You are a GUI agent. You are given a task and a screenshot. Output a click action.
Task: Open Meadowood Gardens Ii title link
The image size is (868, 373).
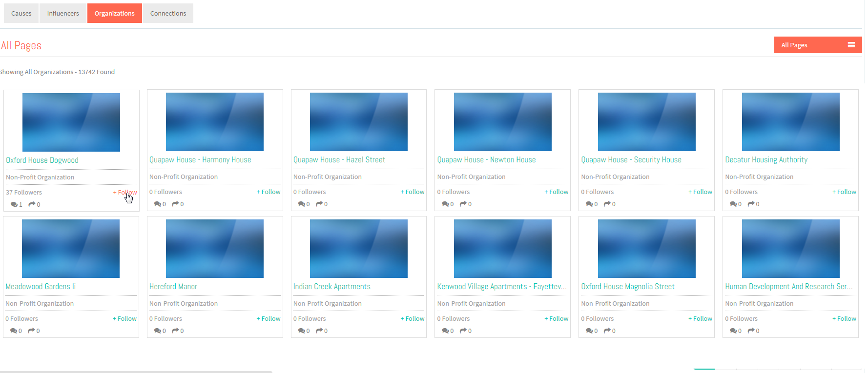[x=41, y=286]
